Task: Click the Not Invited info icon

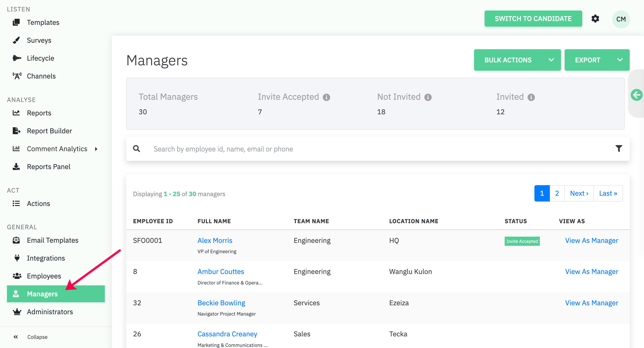Action: click(x=428, y=97)
